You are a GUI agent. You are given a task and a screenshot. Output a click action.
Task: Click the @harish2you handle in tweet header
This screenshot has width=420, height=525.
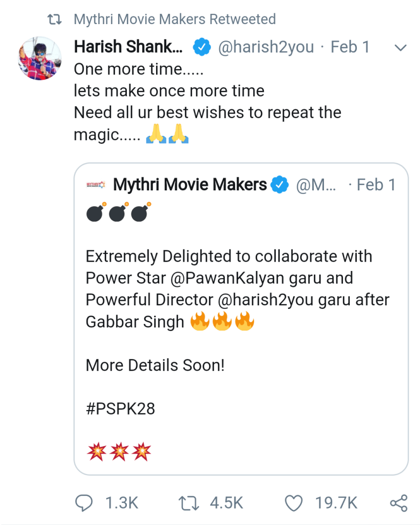266,47
